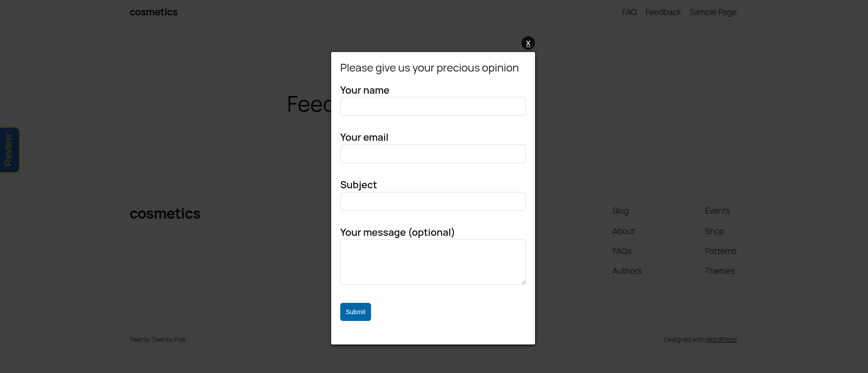Visit the Shop footer link
The width and height of the screenshot is (868, 373).
pyautogui.click(x=714, y=231)
